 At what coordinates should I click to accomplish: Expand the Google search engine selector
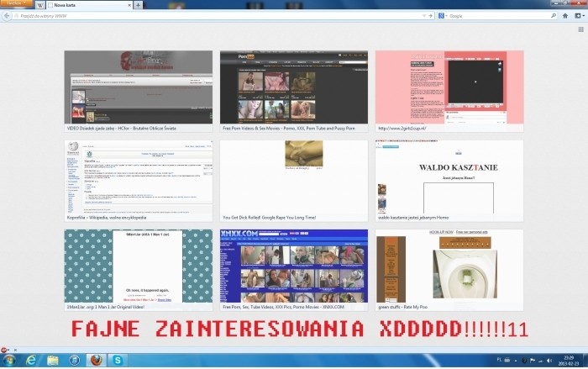(x=444, y=15)
